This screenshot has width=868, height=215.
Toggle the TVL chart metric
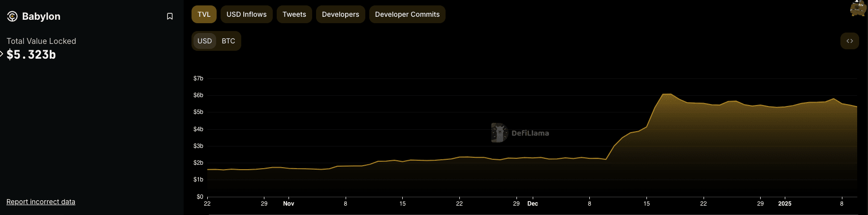(x=204, y=14)
